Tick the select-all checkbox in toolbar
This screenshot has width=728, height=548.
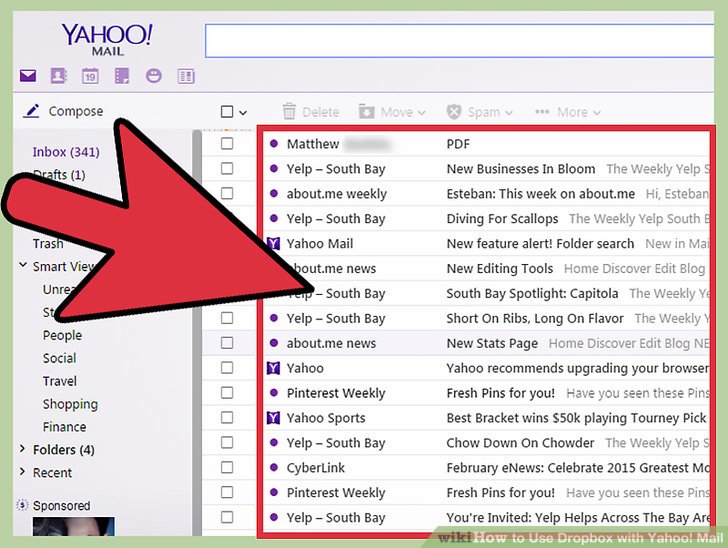pos(227,111)
